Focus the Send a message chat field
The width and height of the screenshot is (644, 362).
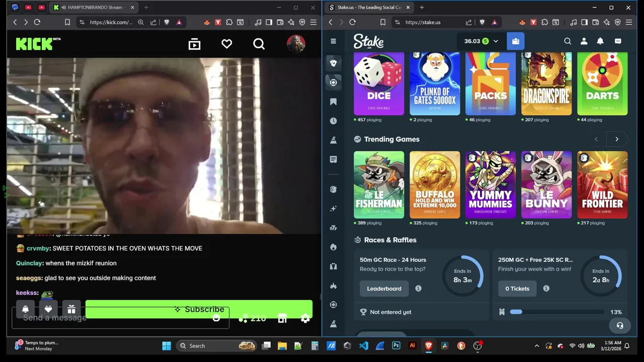coord(120,318)
